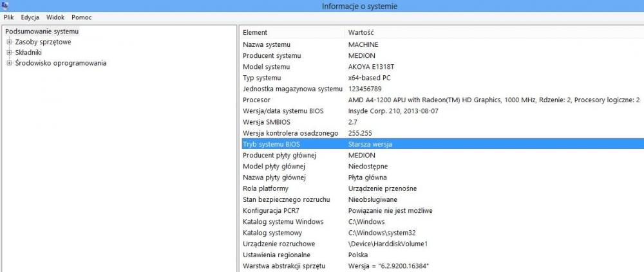Expand the Składniki tree node
The image size is (644, 272).
pos(10,53)
